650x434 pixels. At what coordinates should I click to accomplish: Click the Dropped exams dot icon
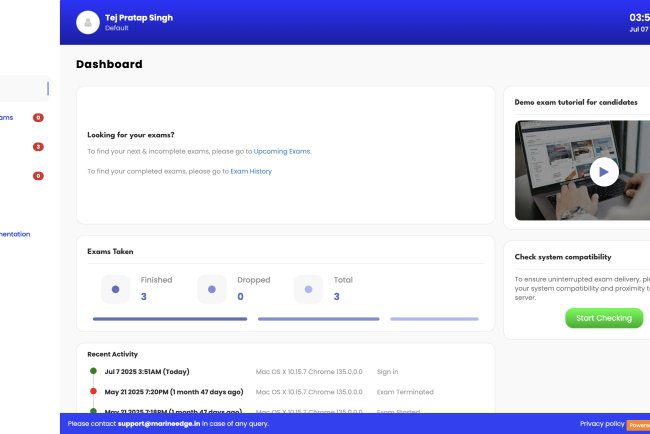211,289
